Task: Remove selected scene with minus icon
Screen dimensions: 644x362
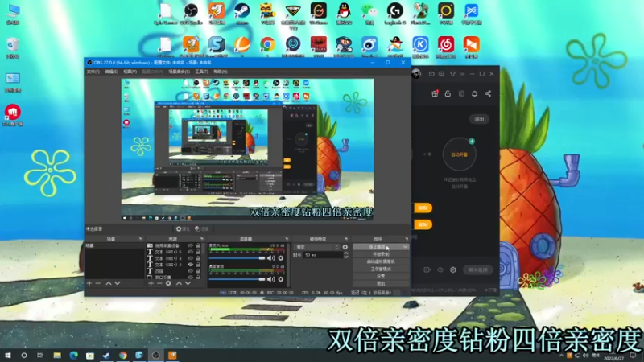Action: point(97,283)
